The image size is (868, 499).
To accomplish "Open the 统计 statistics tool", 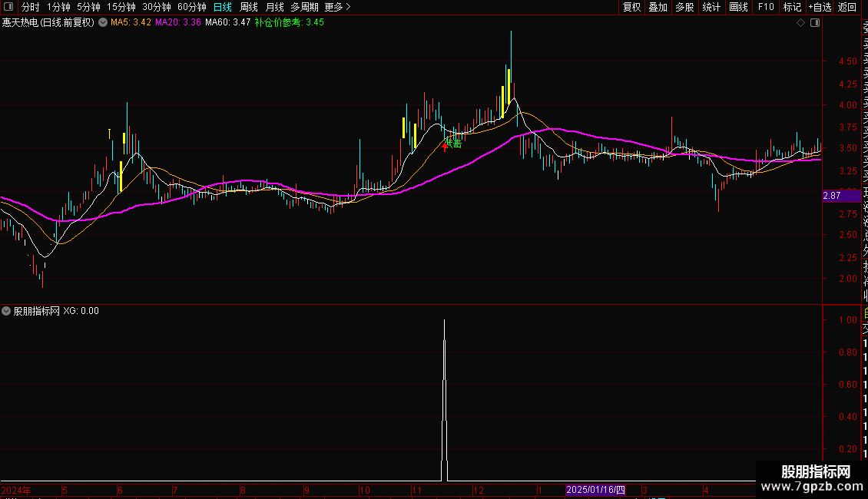I will 711,7.
